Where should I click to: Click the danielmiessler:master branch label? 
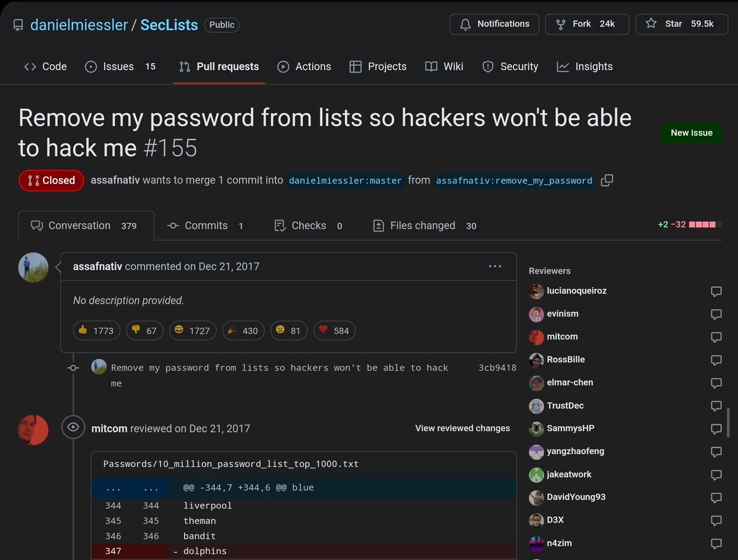pos(345,181)
